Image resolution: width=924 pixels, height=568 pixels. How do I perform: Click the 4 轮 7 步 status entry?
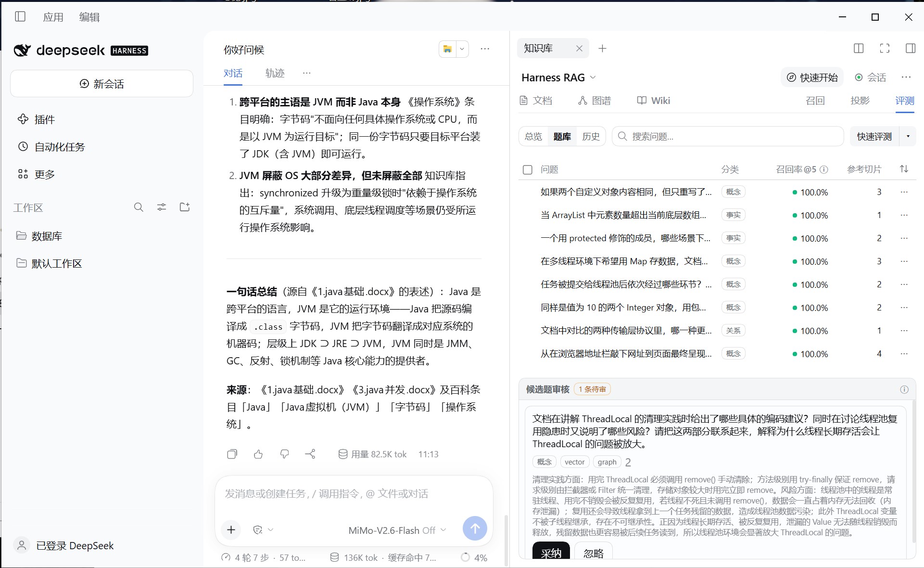(264, 557)
